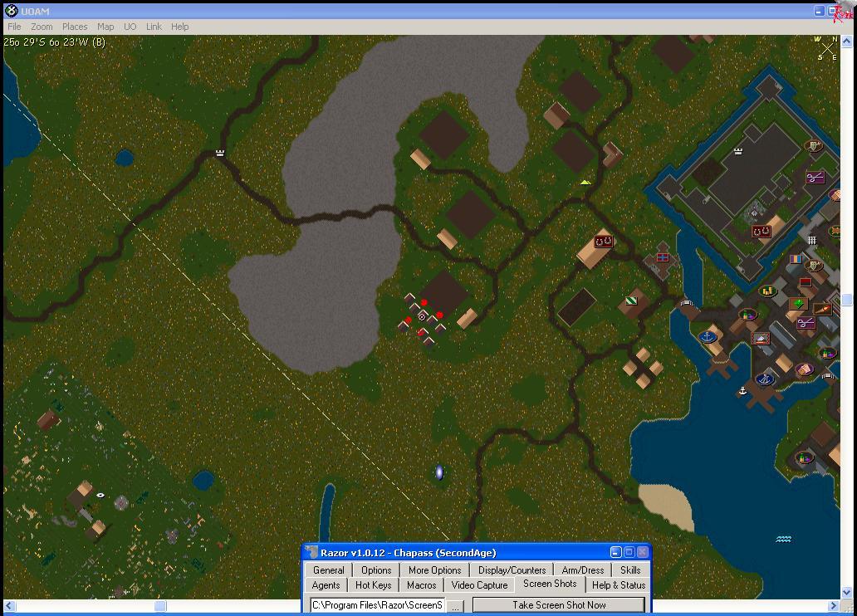Switch to the Macros tab in Razor

(x=421, y=585)
